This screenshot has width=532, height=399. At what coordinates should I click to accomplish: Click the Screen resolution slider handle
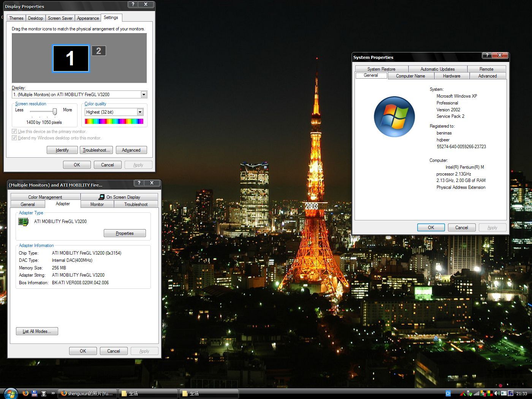55,111
